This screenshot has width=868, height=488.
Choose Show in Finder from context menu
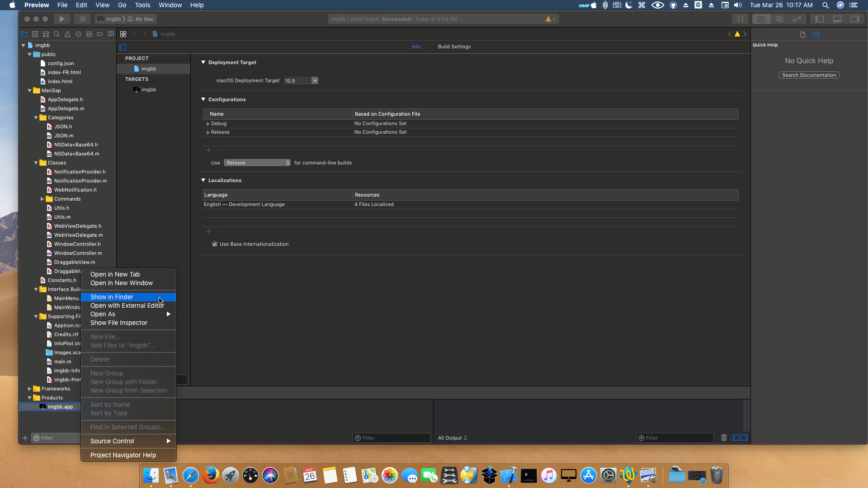pyautogui.click(x=128, y=297)
